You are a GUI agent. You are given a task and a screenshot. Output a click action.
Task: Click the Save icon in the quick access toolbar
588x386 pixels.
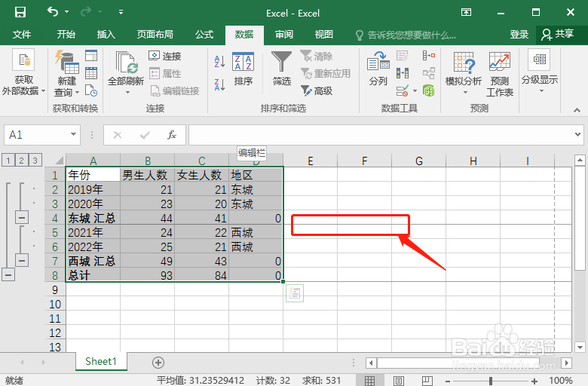(x=20, y=12)
